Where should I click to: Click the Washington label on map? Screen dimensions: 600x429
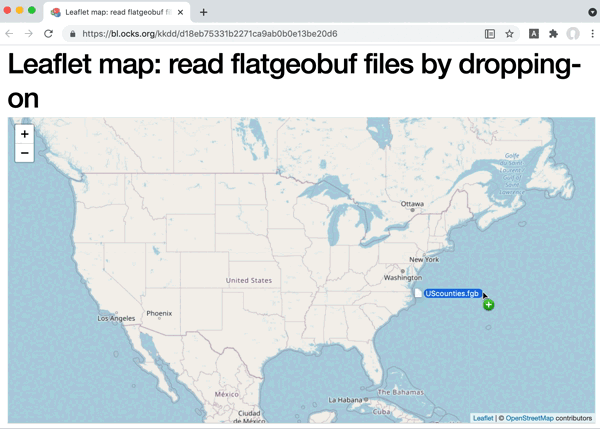click(x=403, y=277)
